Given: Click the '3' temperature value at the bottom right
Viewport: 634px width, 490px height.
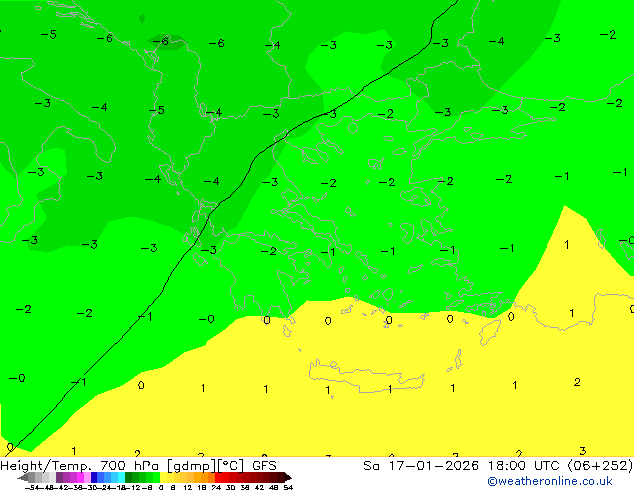Looking at the screenshot, I should pyautogui.click(x=582, y=450).
